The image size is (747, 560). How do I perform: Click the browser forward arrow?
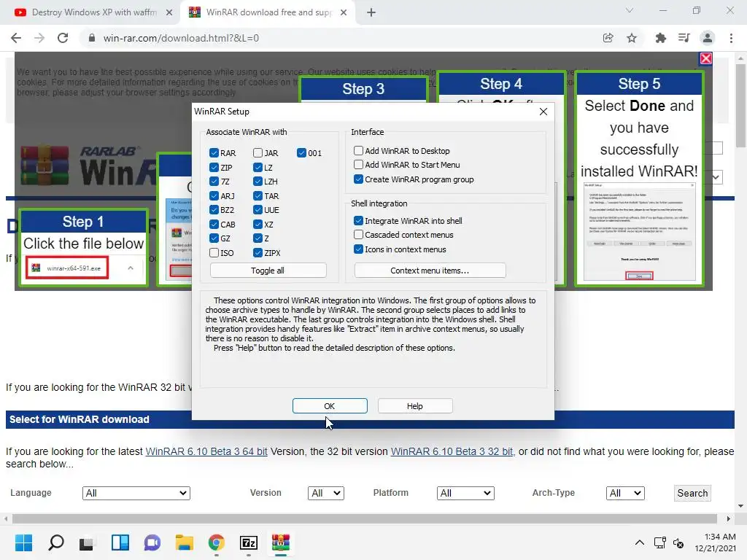point(39,38)
